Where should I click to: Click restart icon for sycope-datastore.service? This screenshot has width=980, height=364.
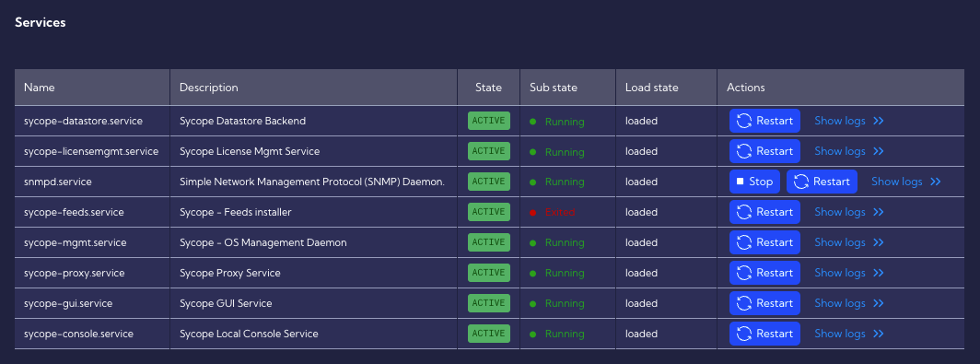744,121
